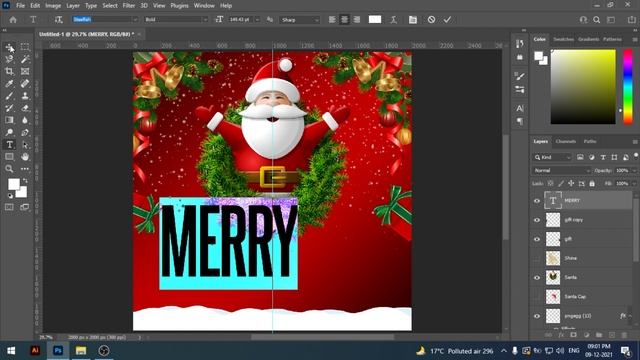Pick the text color swatch in options bar
Image resolution: width=640 pixels, height=360 pixels.
(375, 20)
